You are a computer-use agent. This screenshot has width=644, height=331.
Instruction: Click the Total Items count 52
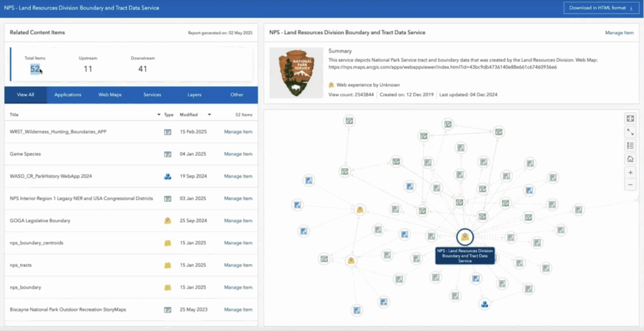pyautogui.click(x=35, y=69)
